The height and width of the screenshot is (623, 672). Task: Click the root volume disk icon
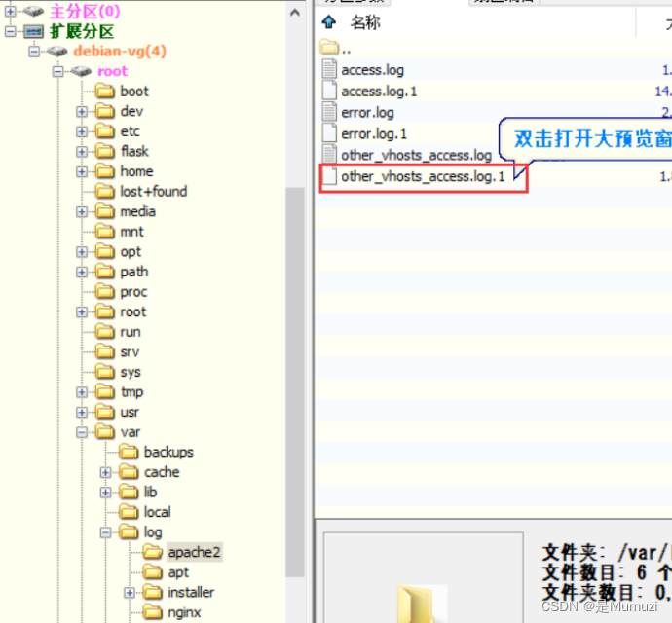pos(81,71)
